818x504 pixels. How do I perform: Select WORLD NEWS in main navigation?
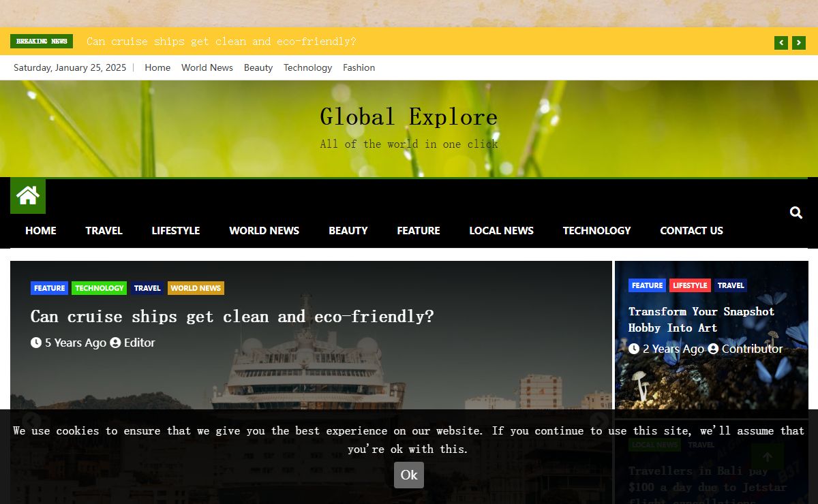tap(264, 230)
